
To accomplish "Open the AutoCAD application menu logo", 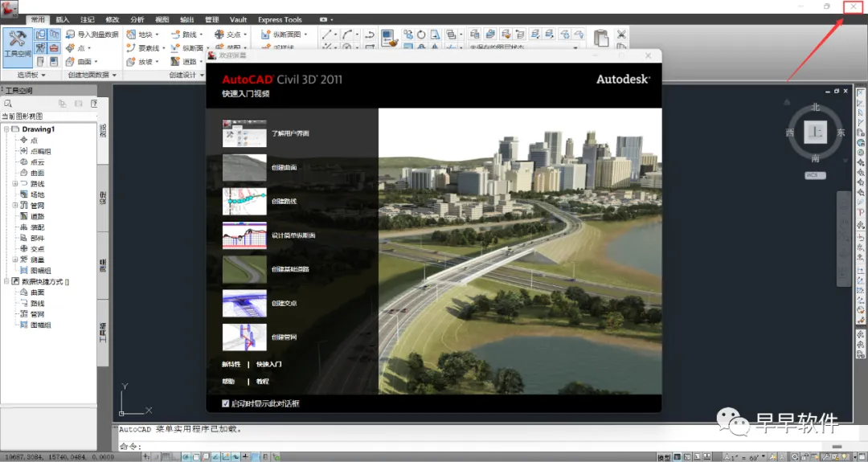I will pyautogui.click(x=10, y=10).
